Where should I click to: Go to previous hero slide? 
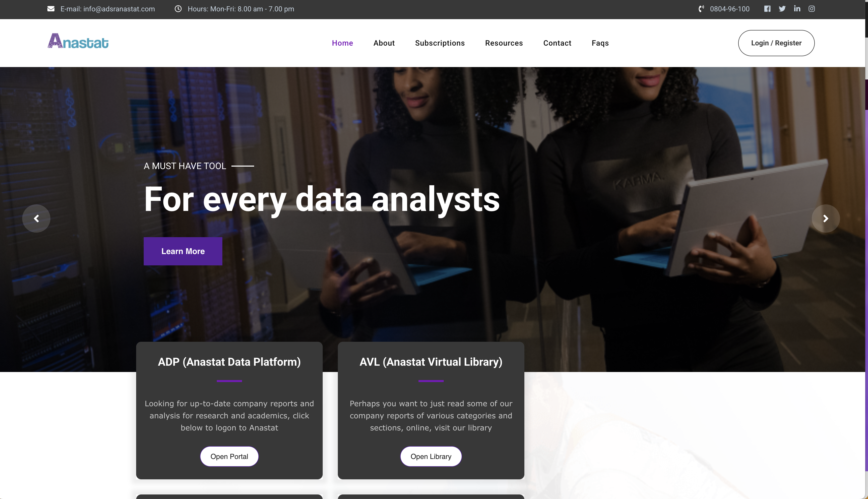coord(36,218)
